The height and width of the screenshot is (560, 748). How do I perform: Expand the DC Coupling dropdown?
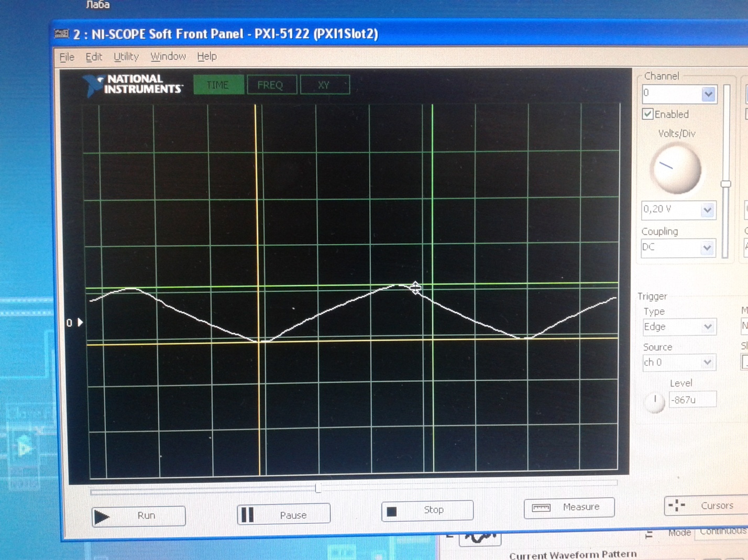pyautogui.click(x=707, y=248)
